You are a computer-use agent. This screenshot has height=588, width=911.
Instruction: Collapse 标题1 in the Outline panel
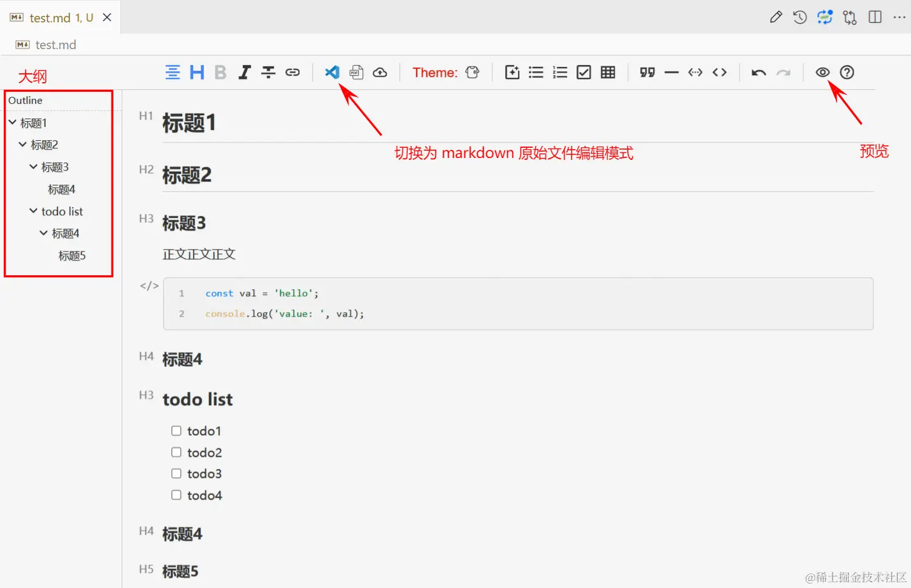click(11, 122)
